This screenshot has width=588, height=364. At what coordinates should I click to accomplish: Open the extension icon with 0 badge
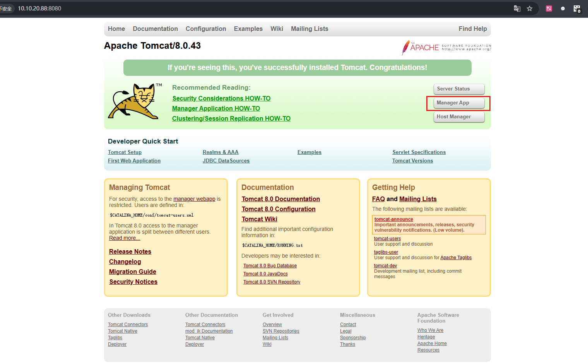[x=577, y=9]
